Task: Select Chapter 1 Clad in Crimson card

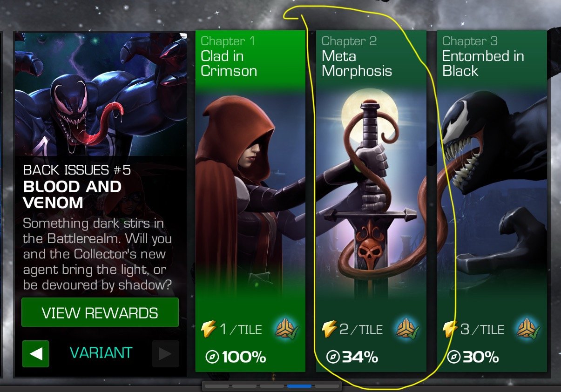Action: tap(250, 201)
